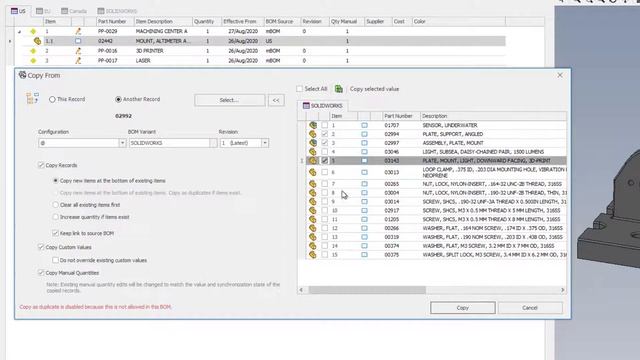Switch to the US BOM tab

(18, 11)
